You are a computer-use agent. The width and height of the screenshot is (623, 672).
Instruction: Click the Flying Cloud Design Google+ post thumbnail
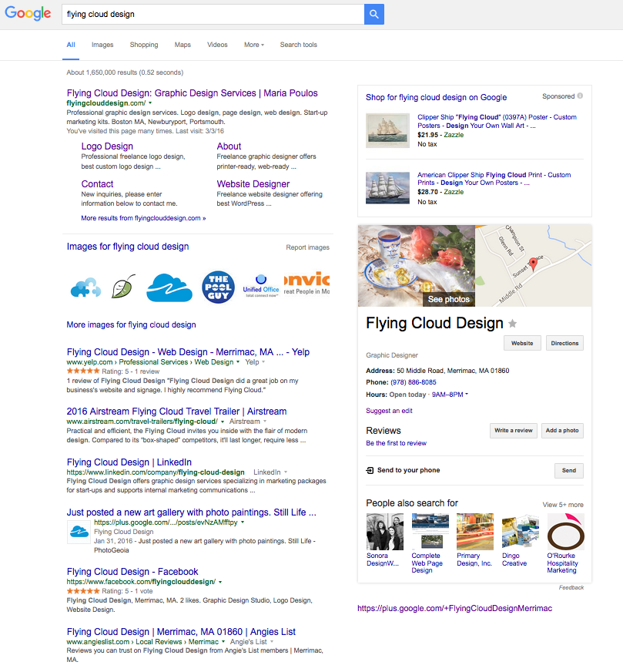(79, 532)
